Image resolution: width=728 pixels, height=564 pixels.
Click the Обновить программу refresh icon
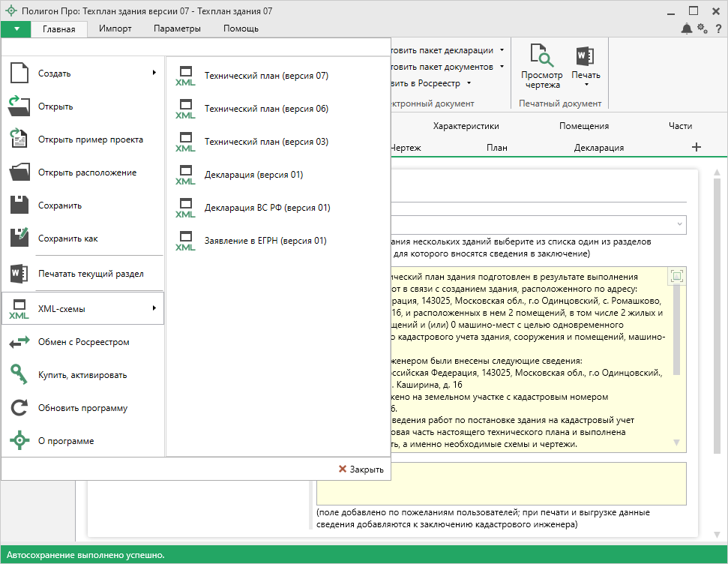(x=19, y=408)
